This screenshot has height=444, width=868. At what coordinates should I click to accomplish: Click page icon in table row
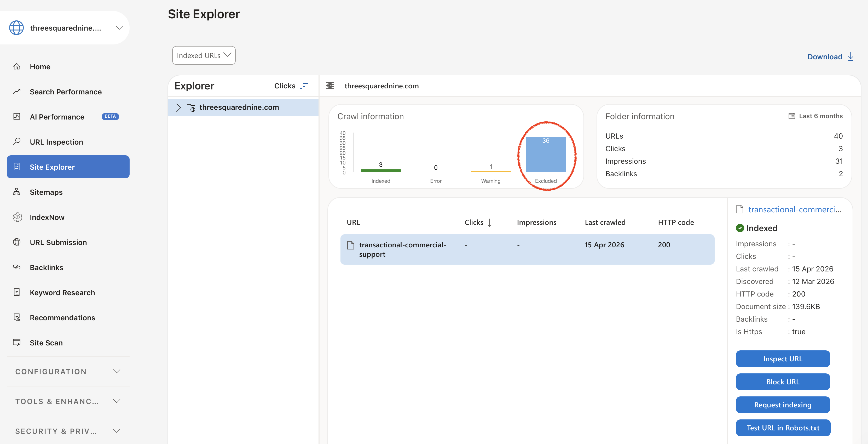pos(350,245)
